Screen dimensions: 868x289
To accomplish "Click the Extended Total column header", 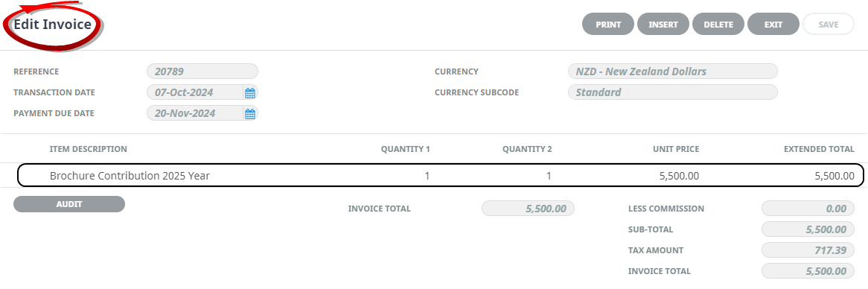I will click(820, 149).
